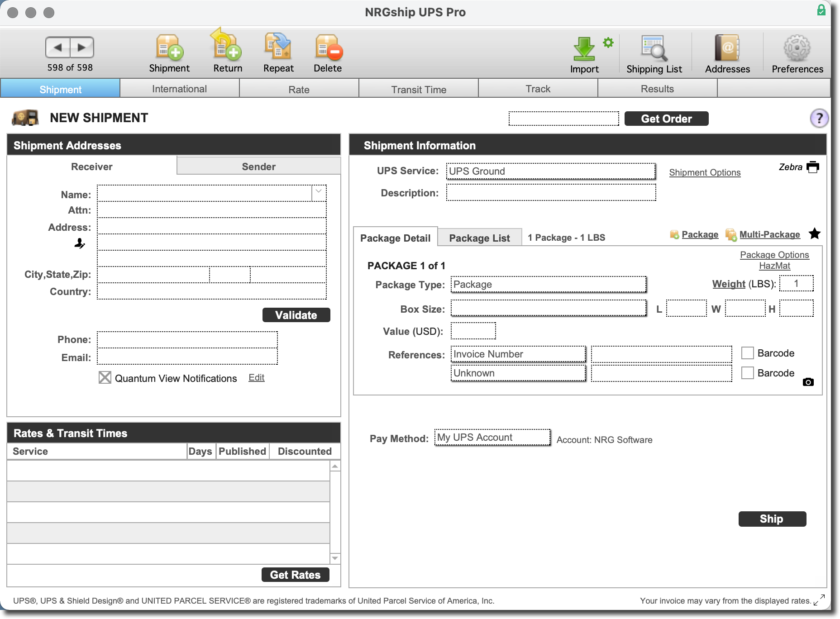Click inside the Get Order input field
This screenshot has height=619, width=840.
pos(563,118)
